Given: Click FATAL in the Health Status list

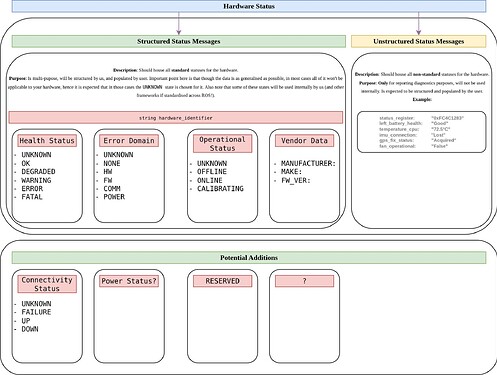Looking at the screenshot, I should (32, 197).
